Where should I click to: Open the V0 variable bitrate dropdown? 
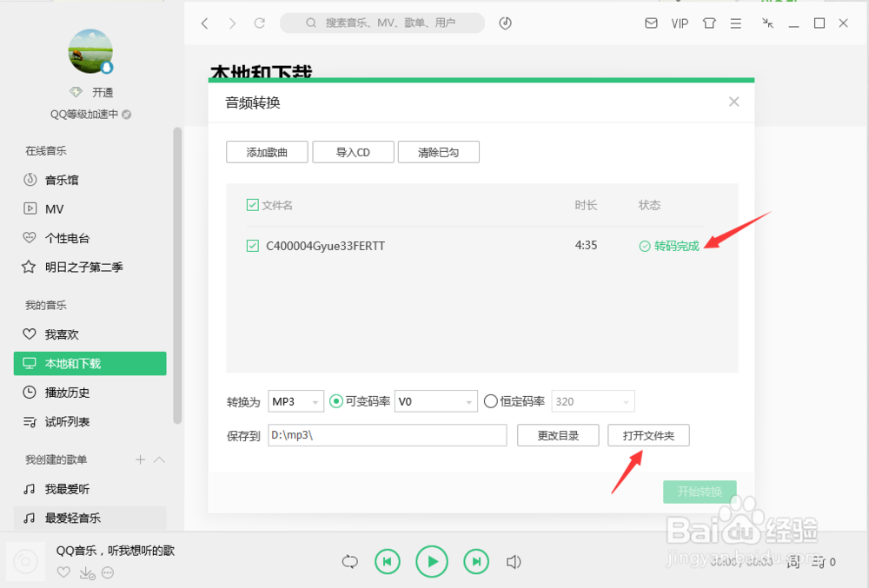435,401
